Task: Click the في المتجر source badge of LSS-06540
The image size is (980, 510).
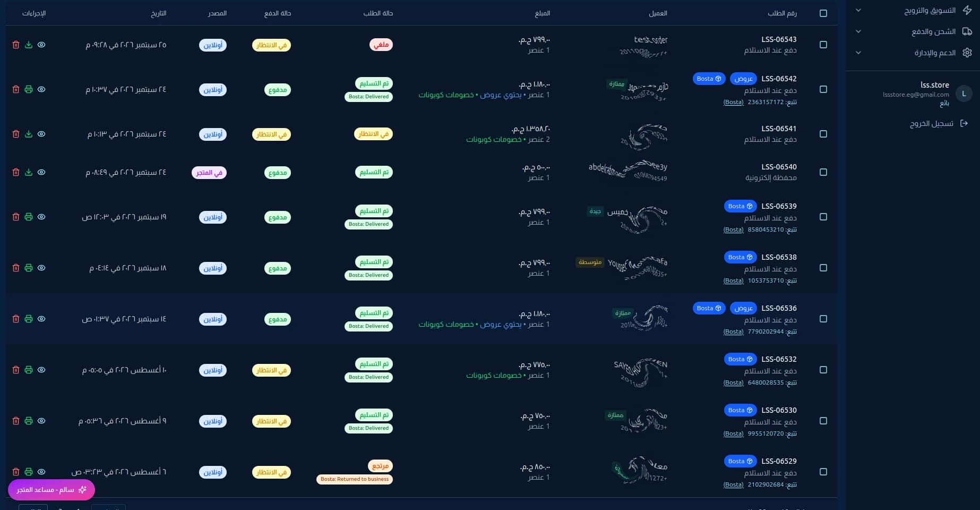Action: (x=209, y=173)
